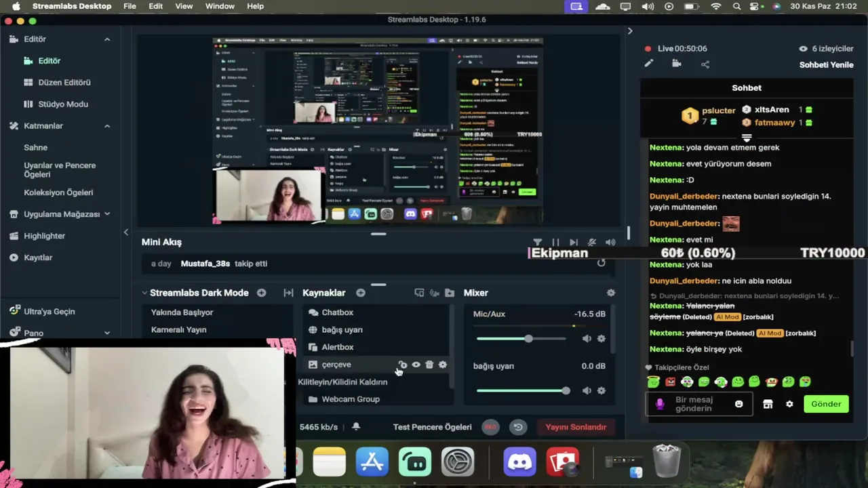Click Sohbeti Yenile to refresh chat

click(x=826, y=65)
